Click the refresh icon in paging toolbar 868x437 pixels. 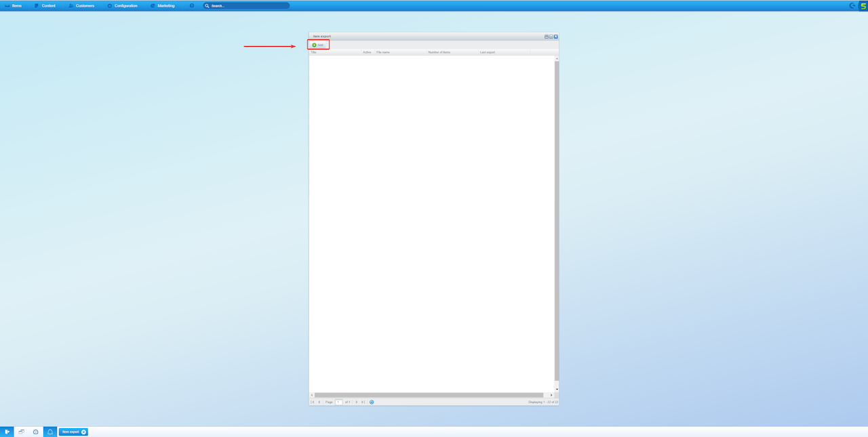coord(372,402)
